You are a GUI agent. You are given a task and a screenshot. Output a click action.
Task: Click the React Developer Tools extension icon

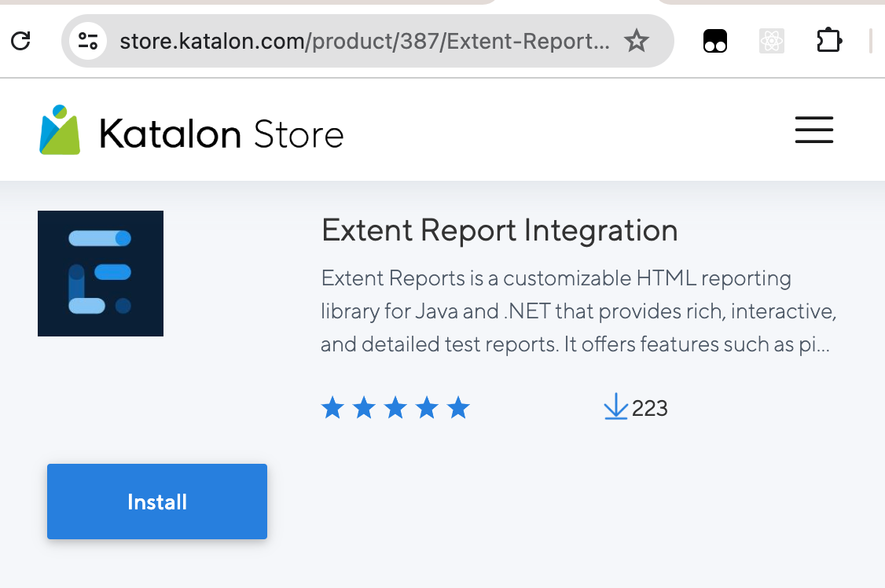tap(772, 41)
